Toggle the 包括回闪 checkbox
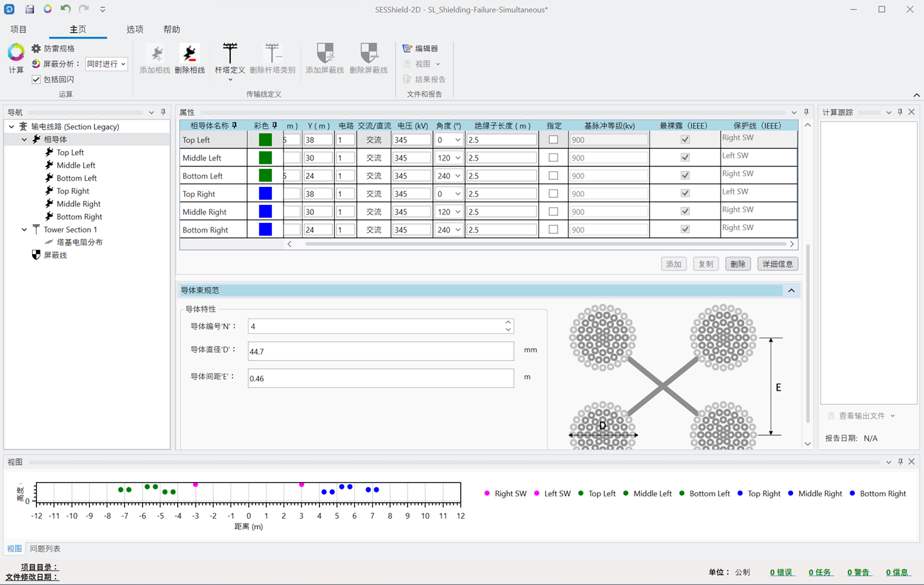This screenshot has width=924, height=585. 37,80
